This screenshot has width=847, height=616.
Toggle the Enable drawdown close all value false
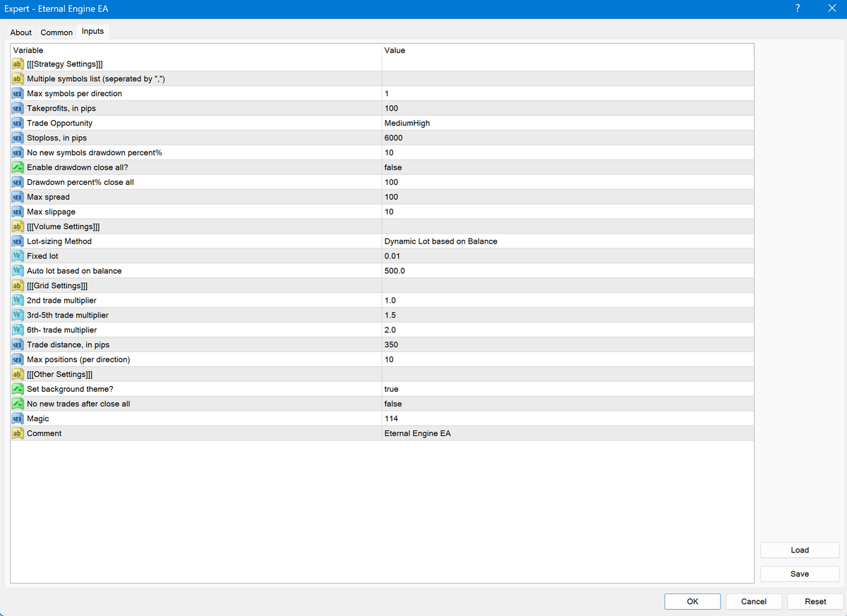tap(393, 168)
